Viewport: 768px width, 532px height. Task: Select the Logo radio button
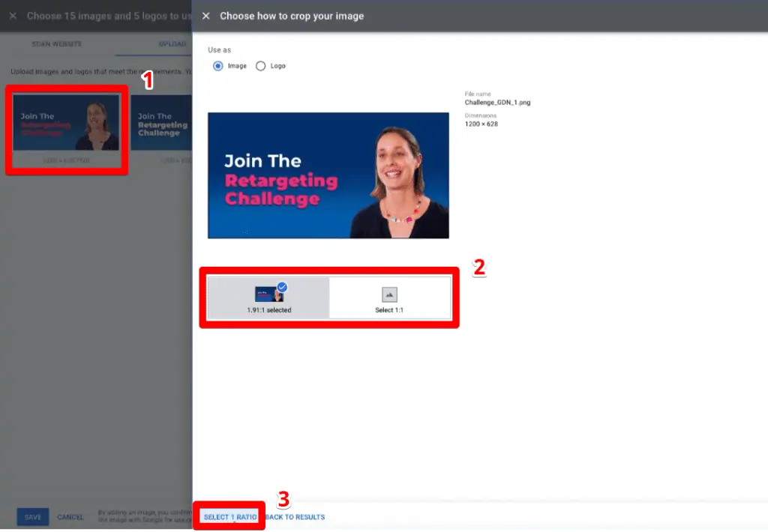260,65
